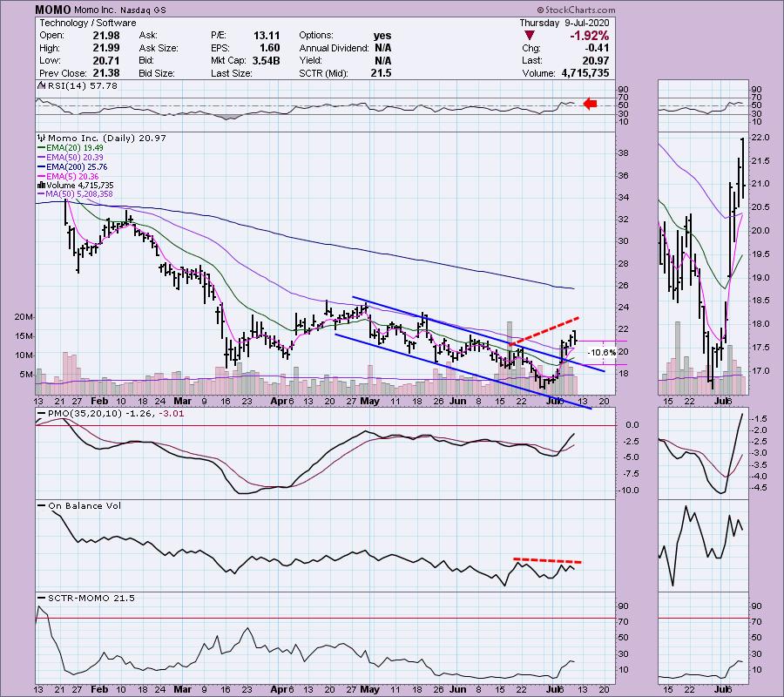Click the Nasdaq GS exchange label

144,10
